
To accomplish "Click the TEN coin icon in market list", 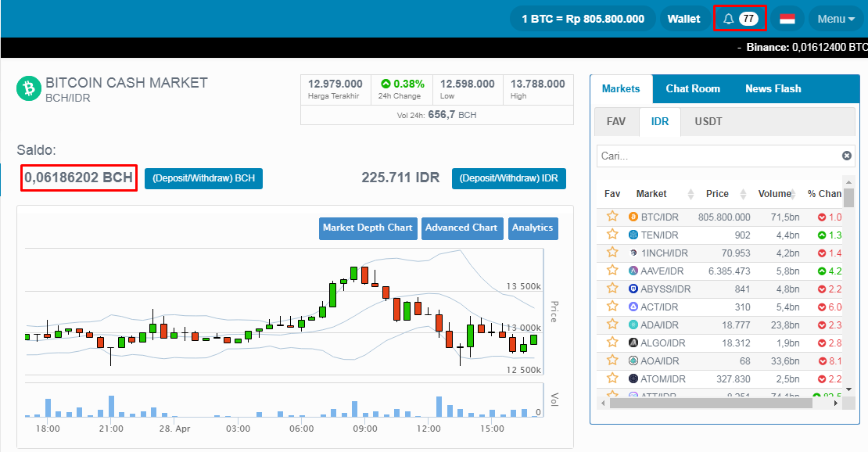I will pos(633,235).
